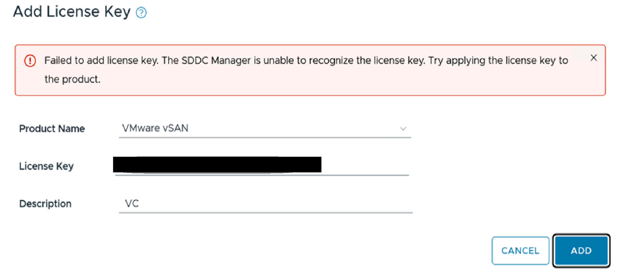Click the VMware vSAN selected value text
The height and width of the screenshot is (274, 644).
[155, 128]
